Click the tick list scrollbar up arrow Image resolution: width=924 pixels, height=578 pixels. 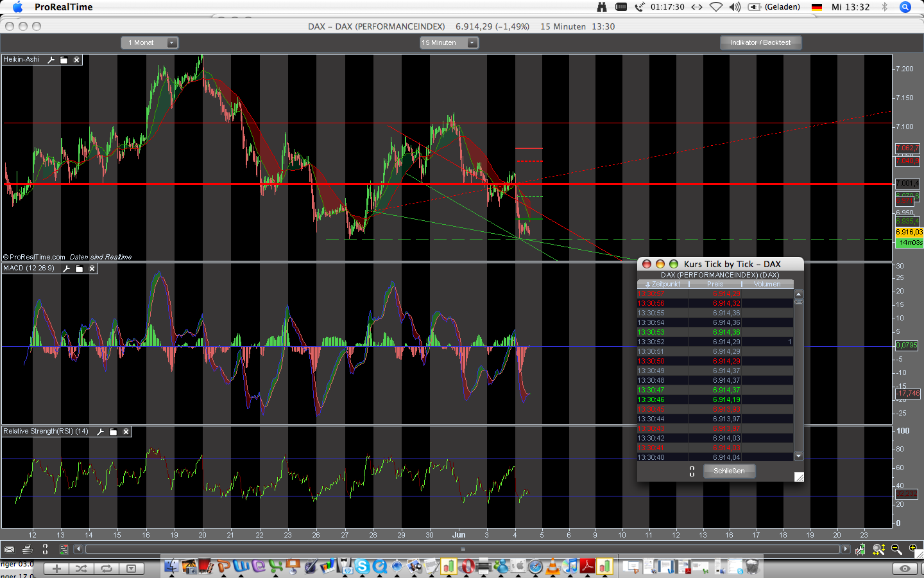pos(799,293)
